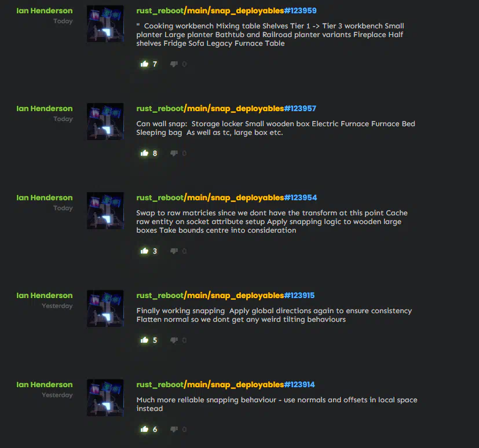Click avatar image next to commit #123914

point(105,398)
